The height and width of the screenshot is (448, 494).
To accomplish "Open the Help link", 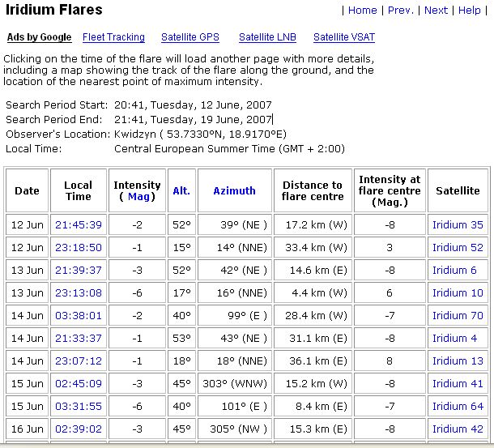I will 469,11.
